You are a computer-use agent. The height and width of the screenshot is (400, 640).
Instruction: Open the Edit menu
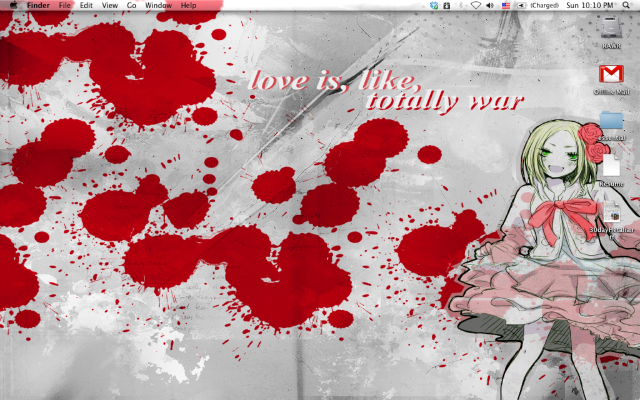[86, 6]
